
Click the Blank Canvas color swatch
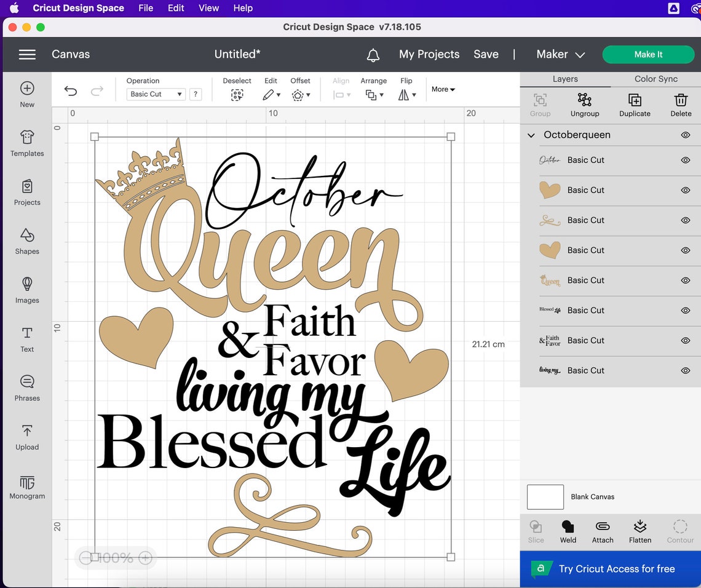point(545,496)
